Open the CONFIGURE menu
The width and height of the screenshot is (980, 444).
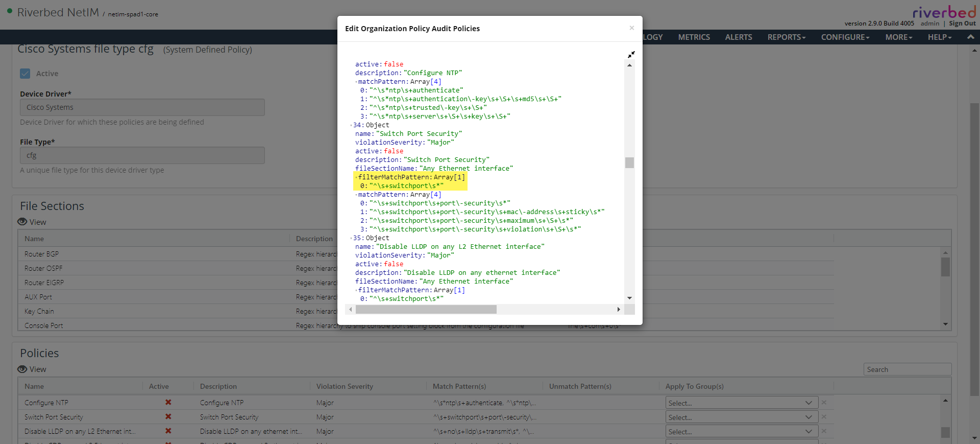(x=845, y=37)
